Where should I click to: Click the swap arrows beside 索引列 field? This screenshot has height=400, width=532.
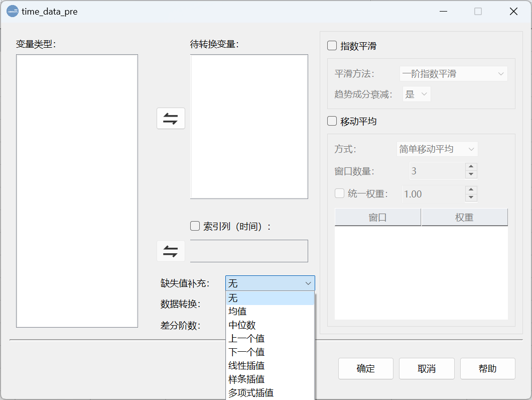pyautogui.click(x=171, y=251)
